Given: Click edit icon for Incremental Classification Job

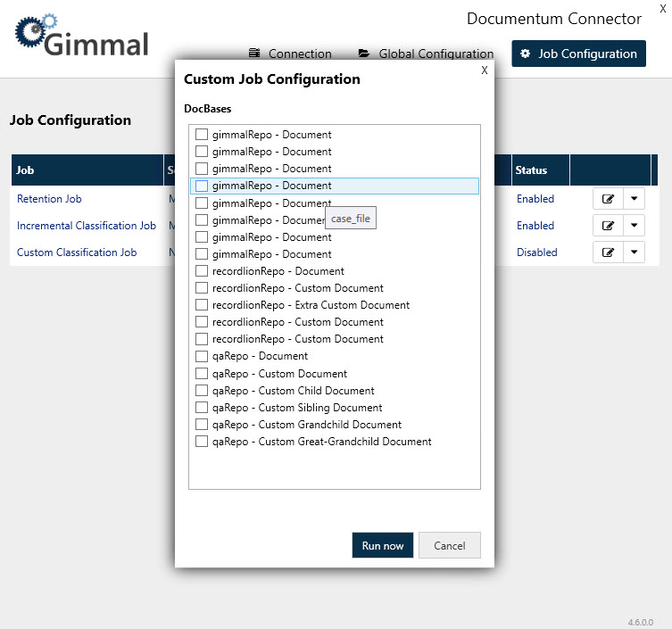Looking at the screenshot, I should click(608, 226).
